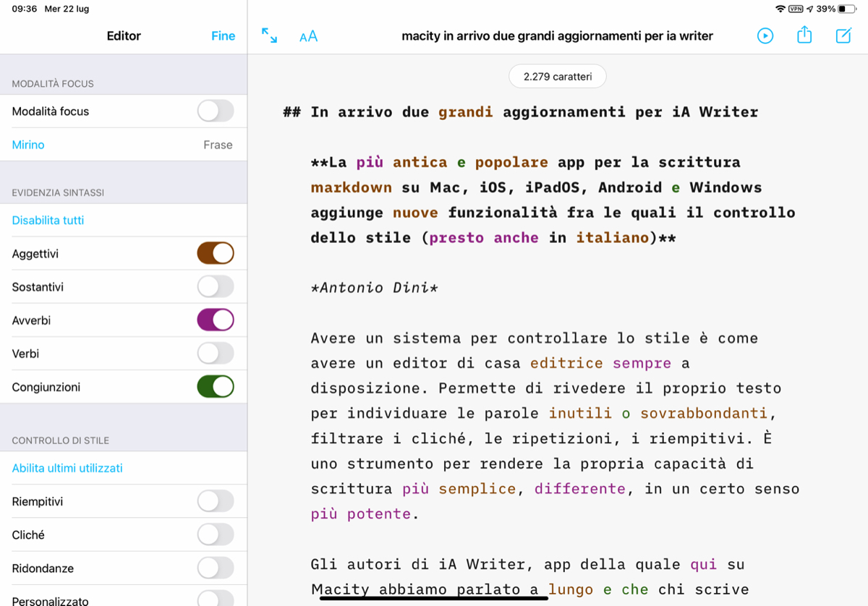868x606 pixels.
Task: Tap the word 'potente' in the paragraph
Action: coord(378,514)
